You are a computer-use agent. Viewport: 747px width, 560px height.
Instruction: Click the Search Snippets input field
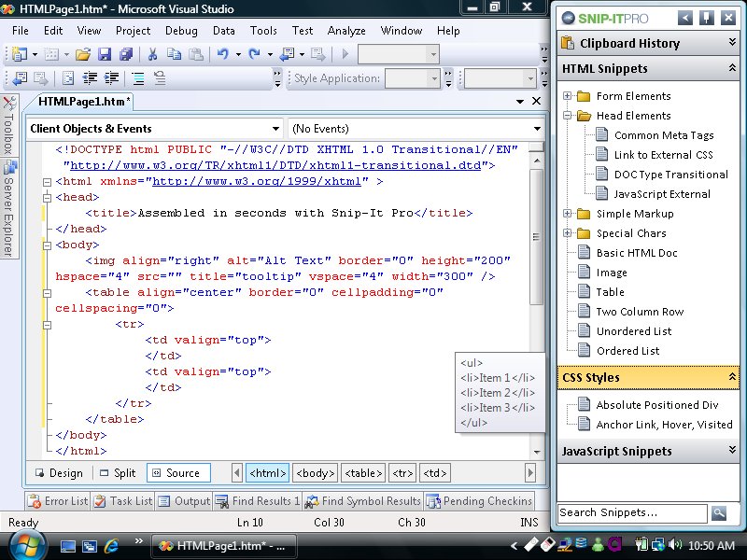(x=631, y=512)
